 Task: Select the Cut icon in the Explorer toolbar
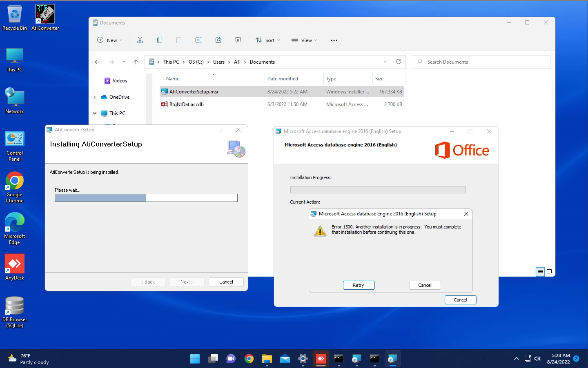click(x=140, y=40)
